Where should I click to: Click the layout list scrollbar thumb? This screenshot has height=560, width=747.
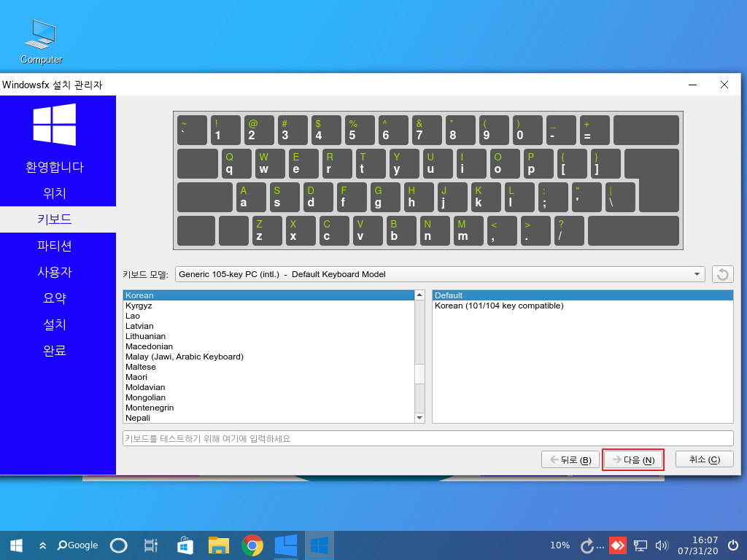(x=419, y=374)
